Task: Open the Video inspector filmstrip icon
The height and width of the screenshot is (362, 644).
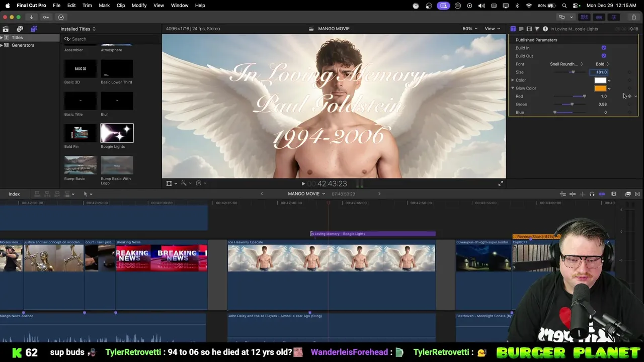Action: click(x=529, y=29)
